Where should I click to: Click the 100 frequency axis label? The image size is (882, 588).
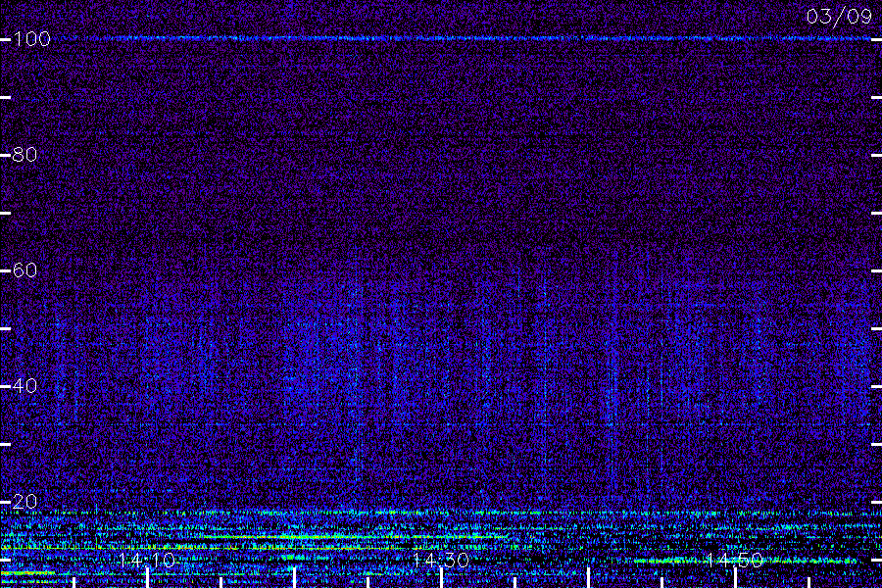point(31,39)
